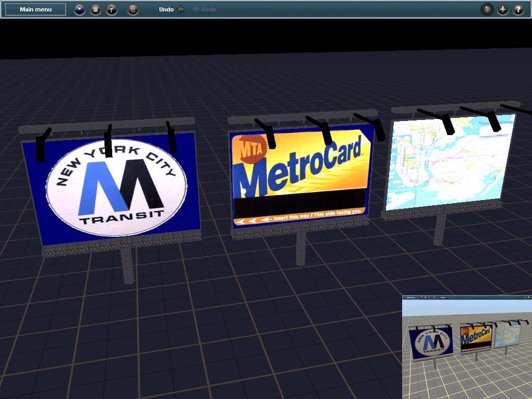Select the MetroCard billboard in the viewport
Viewport: 532px width, 399px height.
click(300, 177)
